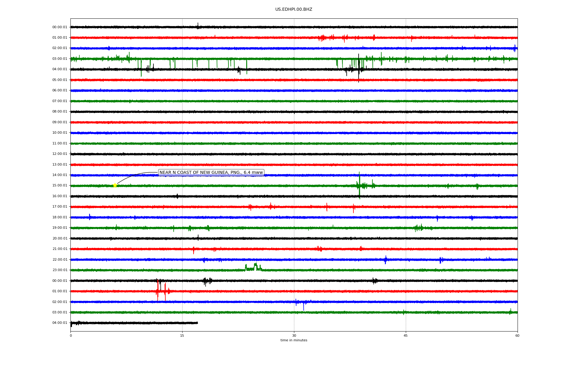Click the 05:00:01 row label

coord(60,80)
